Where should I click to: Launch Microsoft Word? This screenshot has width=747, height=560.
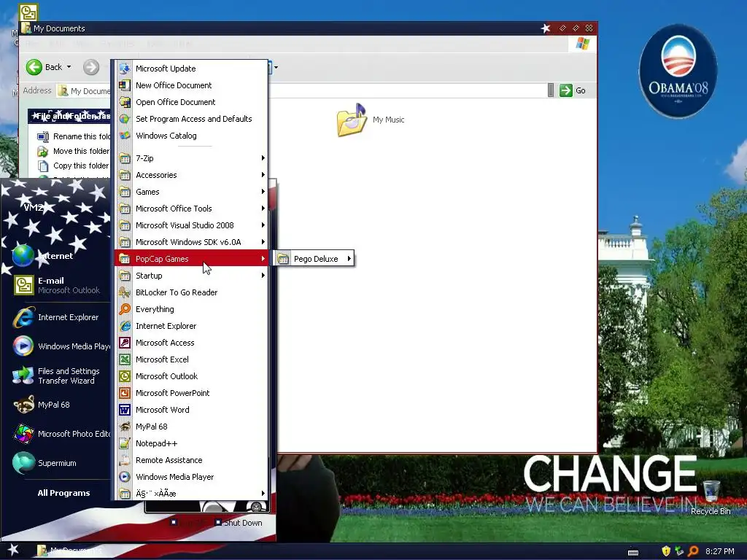pyautogui.click(x=190, y=410)
